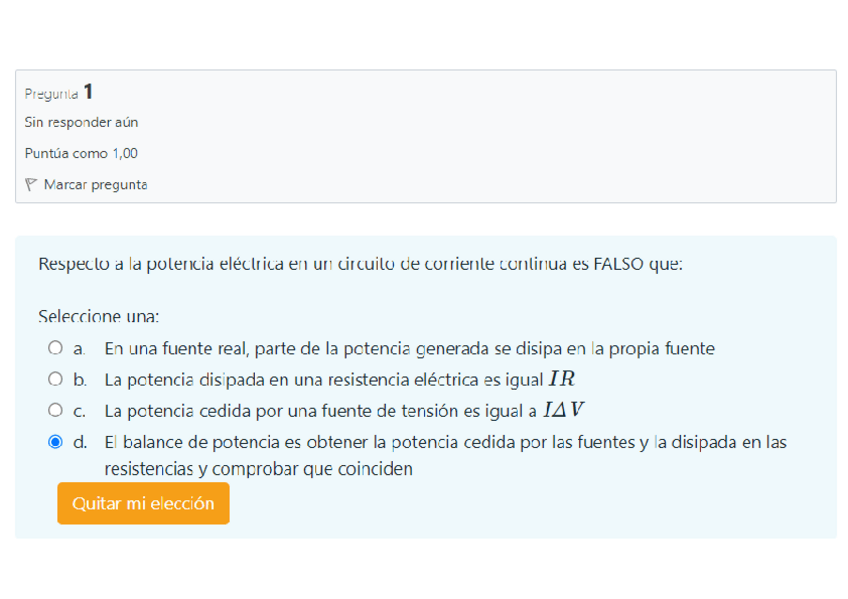Click the 'Puntúa como 1,00' score text

81,153
